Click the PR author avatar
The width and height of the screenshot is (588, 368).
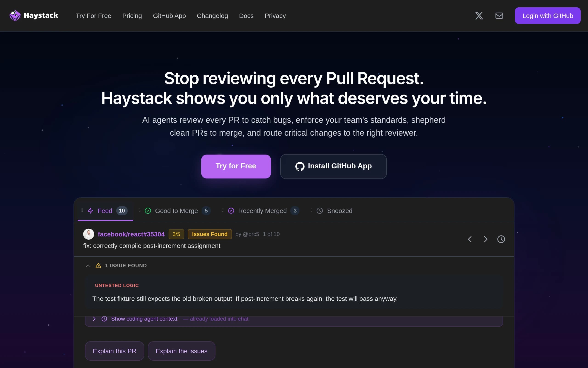[x=89, y=234]
